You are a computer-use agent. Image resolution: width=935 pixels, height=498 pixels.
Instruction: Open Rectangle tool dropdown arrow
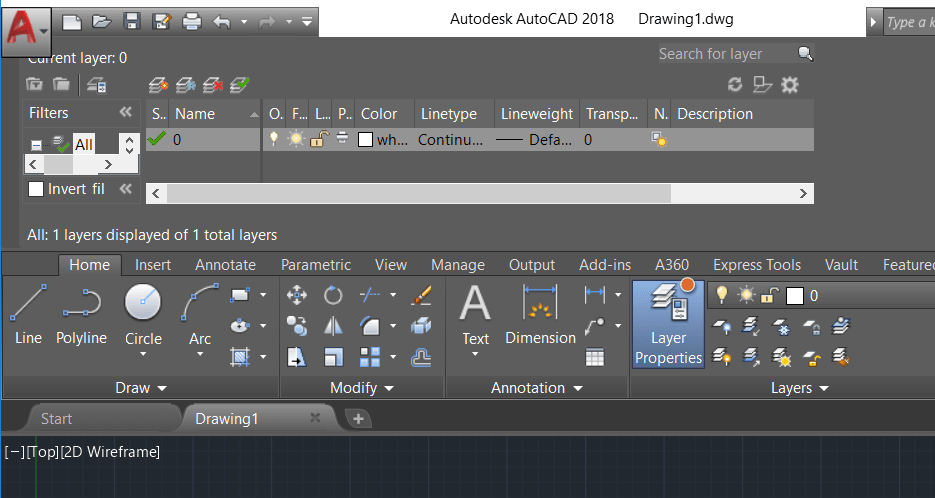point(263,295)
